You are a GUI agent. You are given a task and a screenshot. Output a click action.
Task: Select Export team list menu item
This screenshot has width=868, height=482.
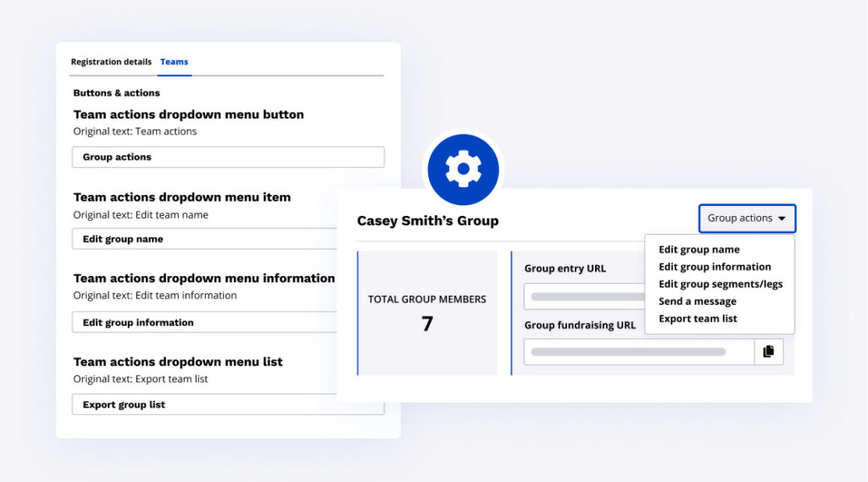(x=698, y=319)
